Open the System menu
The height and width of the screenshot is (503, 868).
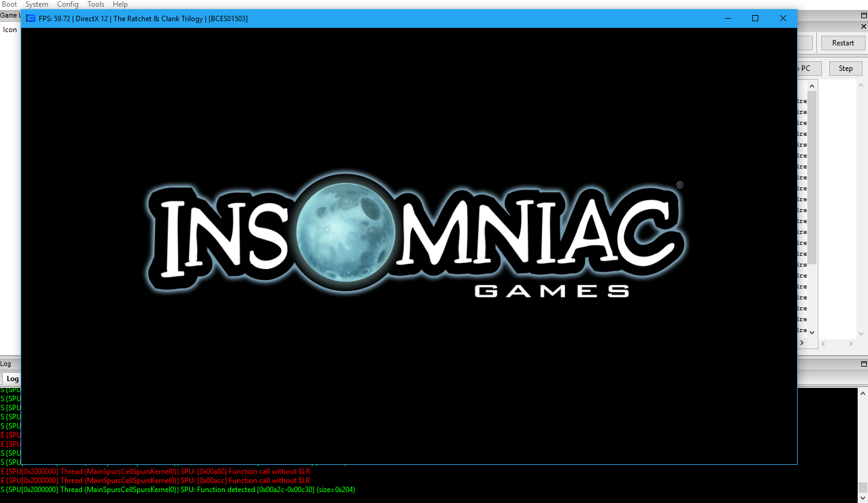(36, 4)
